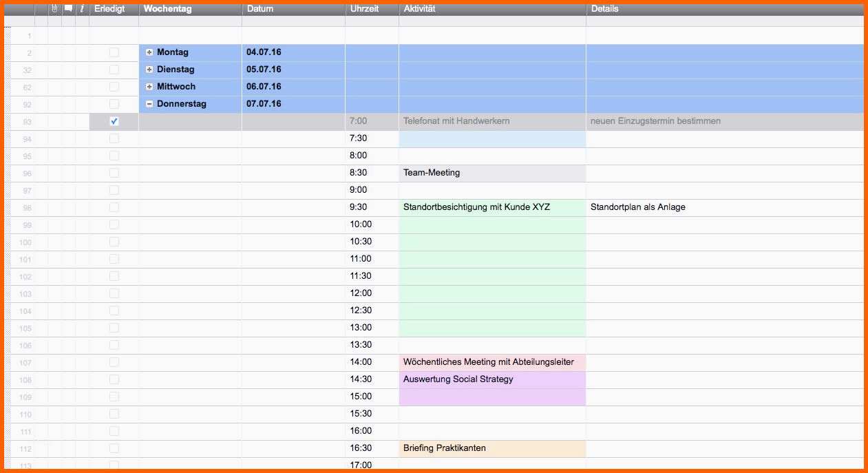Check Erledigt box in the Mittwoch row
Viewport: 868px width, 473px height.
click(x=114, y=87)
